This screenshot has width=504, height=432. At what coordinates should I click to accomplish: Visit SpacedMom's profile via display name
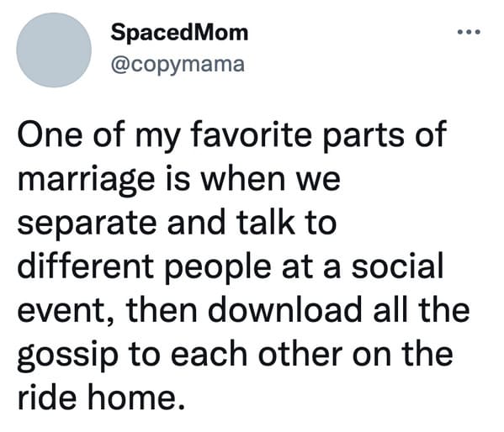(179, 33)
